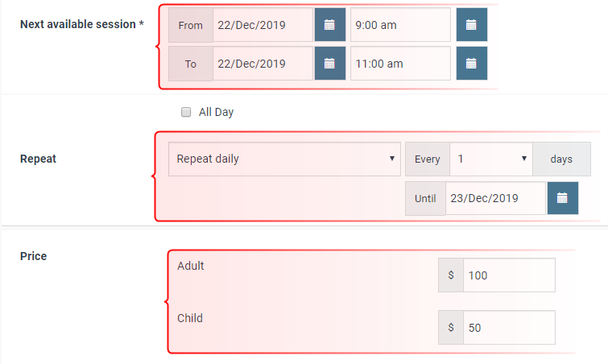Click the Until label addon
The height and width of the screenshot is (364, 608).
425,198
